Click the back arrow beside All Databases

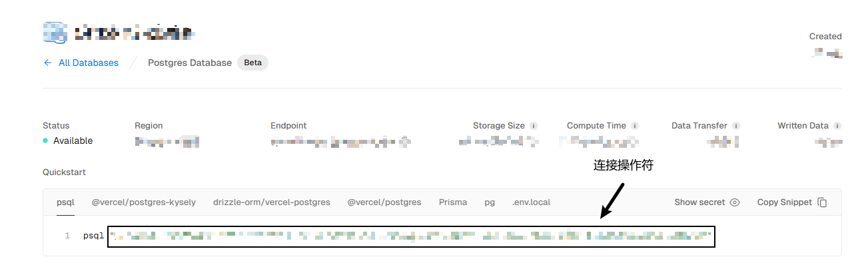click(x=47, y=63)
